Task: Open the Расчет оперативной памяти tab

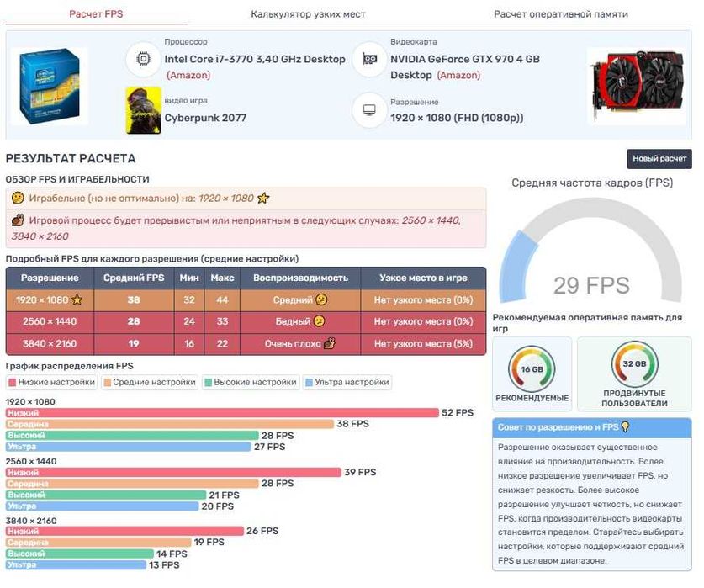Action: (x=561, y=14)
